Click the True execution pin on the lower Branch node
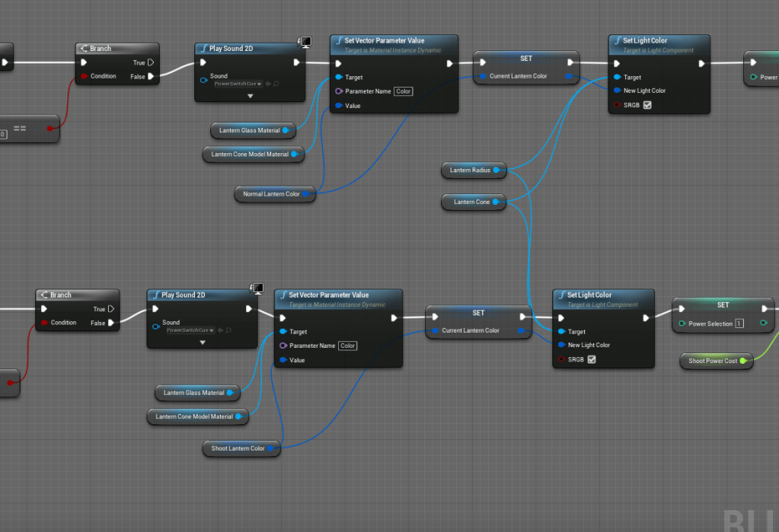The image size is (779, 532). pyautogui.click(x=111, y=309)
